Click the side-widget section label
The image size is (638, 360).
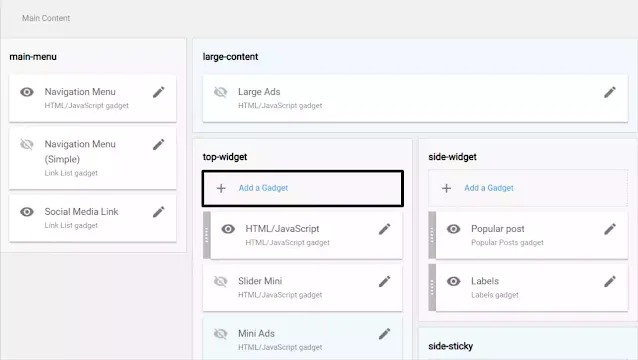(x=452, y=157)
